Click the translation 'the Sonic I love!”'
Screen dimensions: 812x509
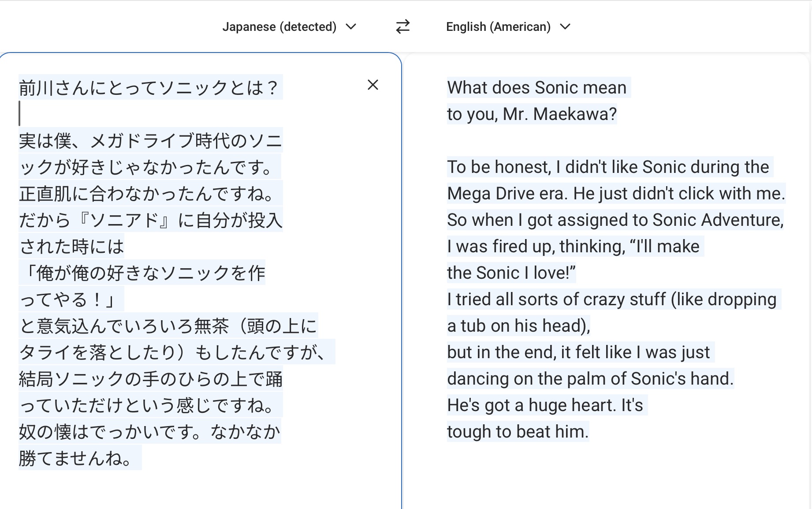click(x=512, y=273)
